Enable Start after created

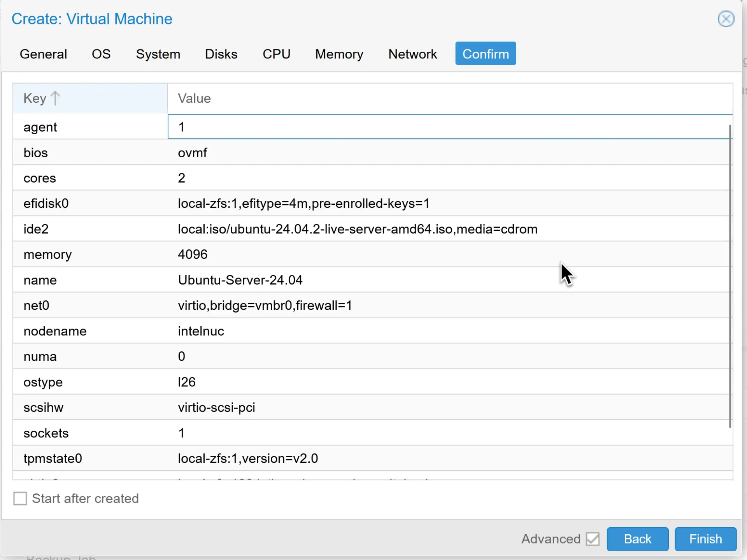pos(20,499)
